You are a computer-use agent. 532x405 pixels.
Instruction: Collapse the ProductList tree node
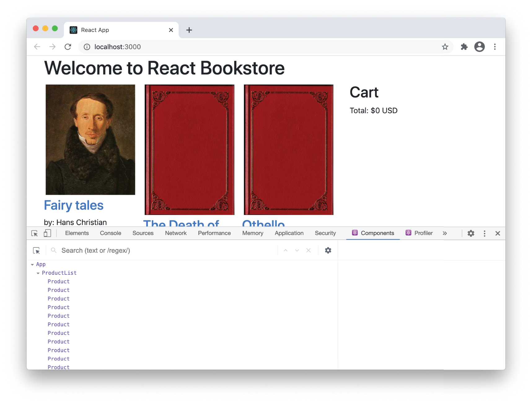coord(38,273)
